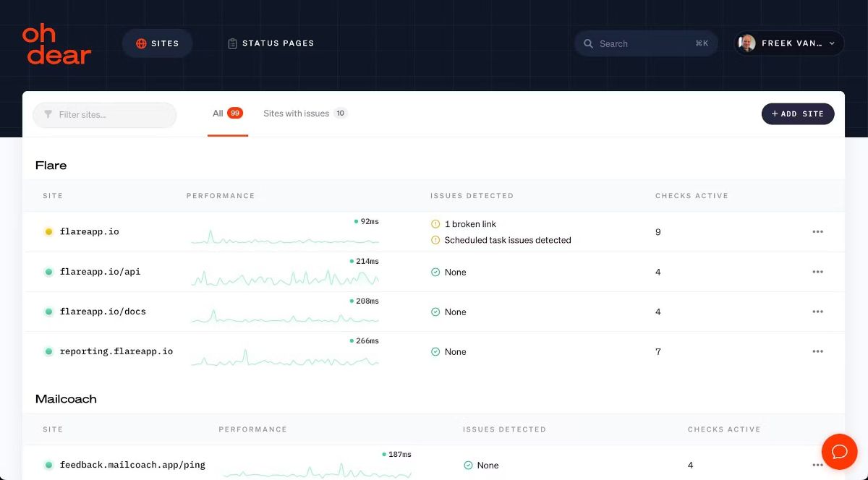
Task: Click the Oh Dear logo
Action: (56, 44)
